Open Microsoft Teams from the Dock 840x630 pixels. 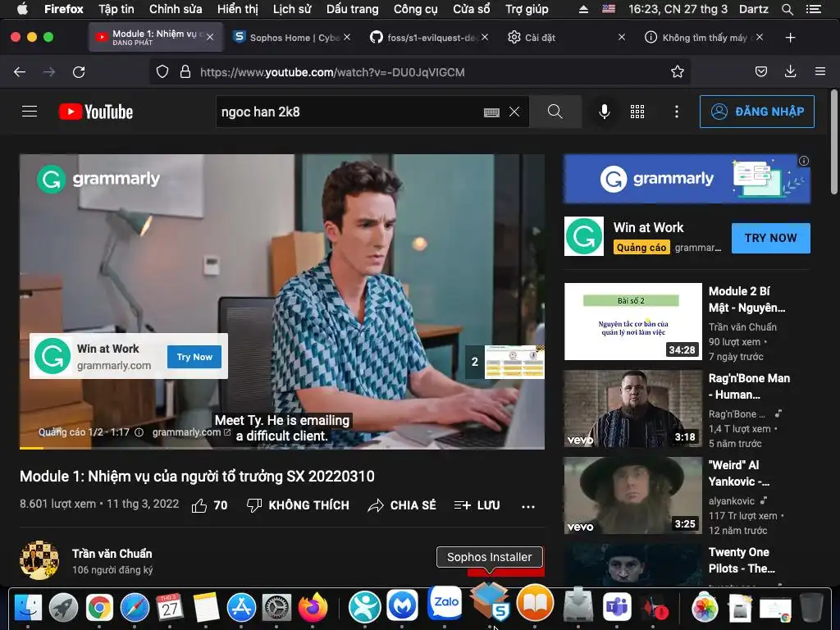click(615, 608)
